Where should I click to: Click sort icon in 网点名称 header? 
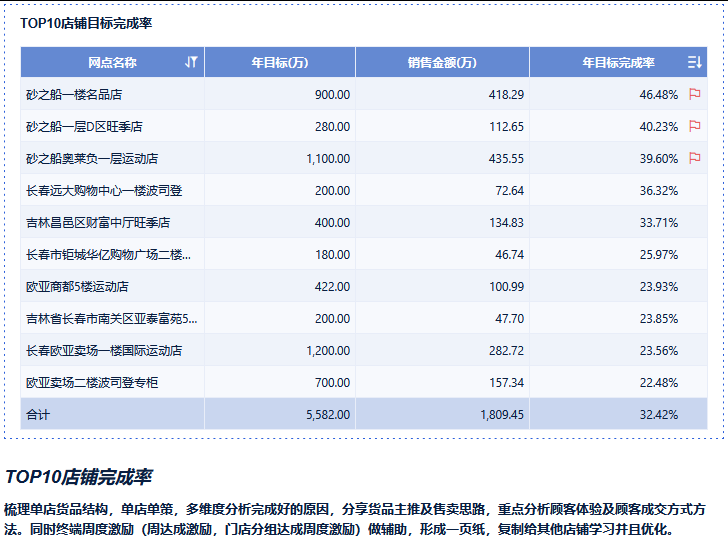coord(191,62)
